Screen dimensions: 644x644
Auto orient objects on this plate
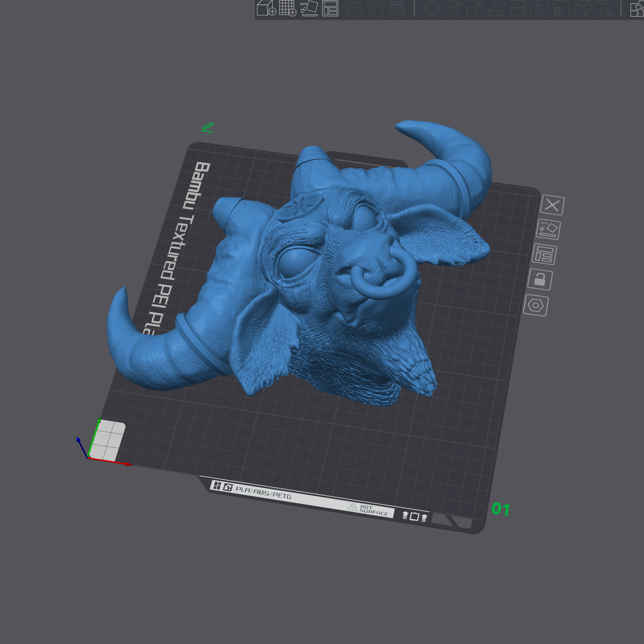548,229
